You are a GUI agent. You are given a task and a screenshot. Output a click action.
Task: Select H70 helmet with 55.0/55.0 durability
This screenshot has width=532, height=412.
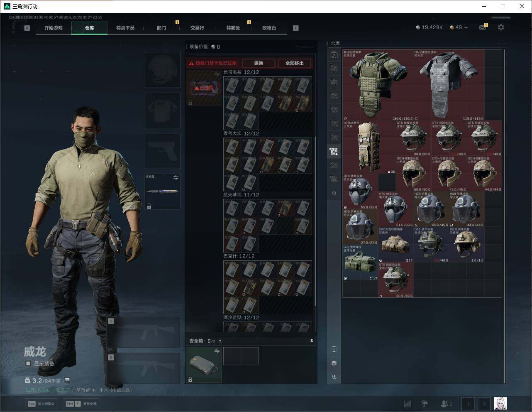coord(360,192)
